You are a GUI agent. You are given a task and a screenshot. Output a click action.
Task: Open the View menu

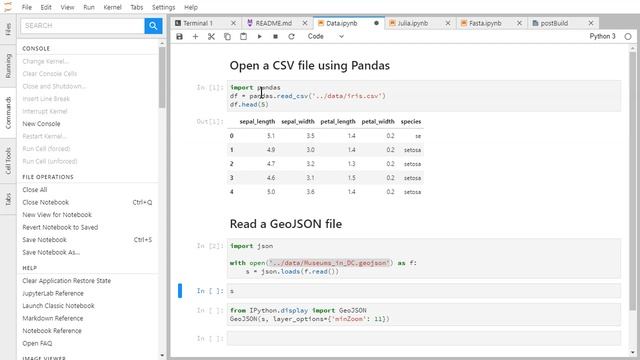67,7
